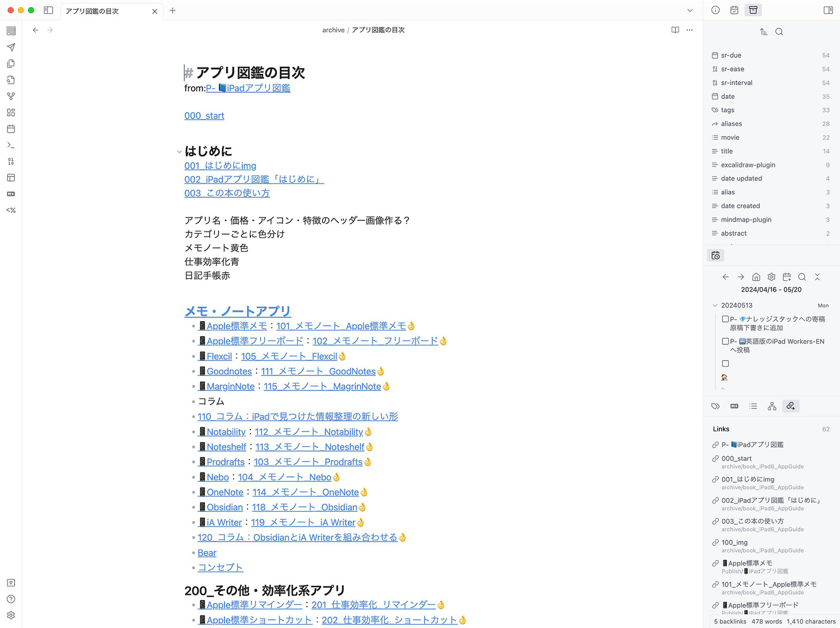This screenshot has height=628, width=840.
Task: Open more options menu for the note
Action: [689, 30]
